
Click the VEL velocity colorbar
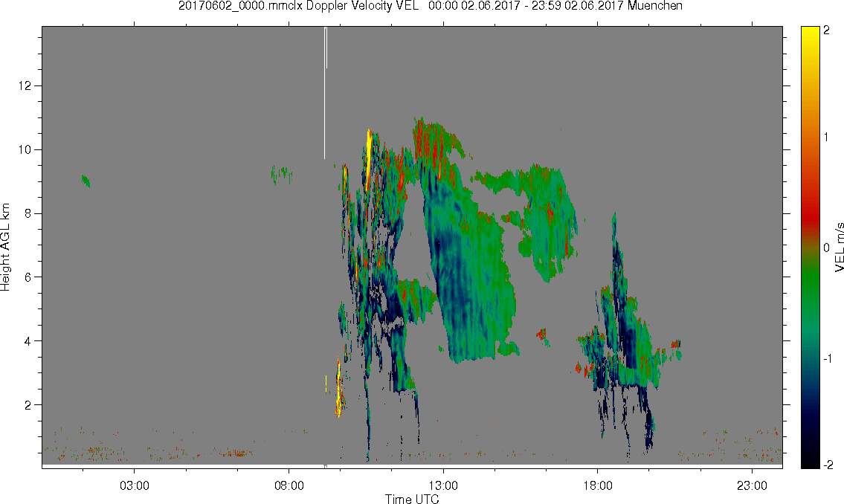(810, 247)
